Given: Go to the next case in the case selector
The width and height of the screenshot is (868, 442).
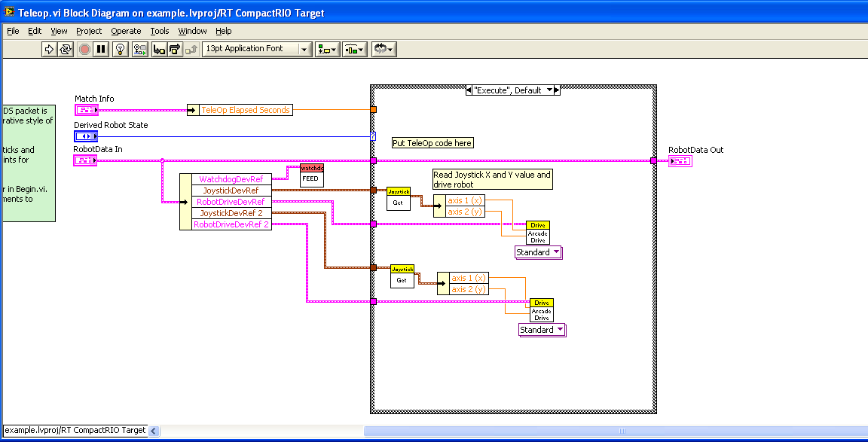Looking at the screenshot, I should [557, 90].
